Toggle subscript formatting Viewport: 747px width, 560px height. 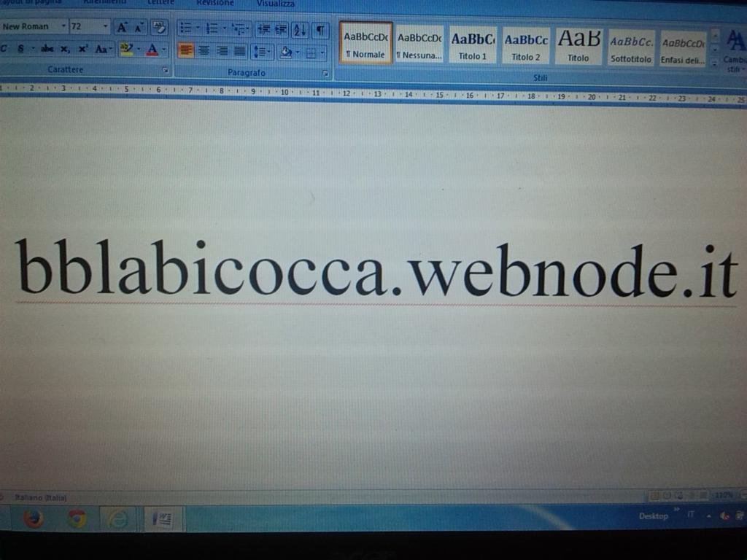coord(65,49)
